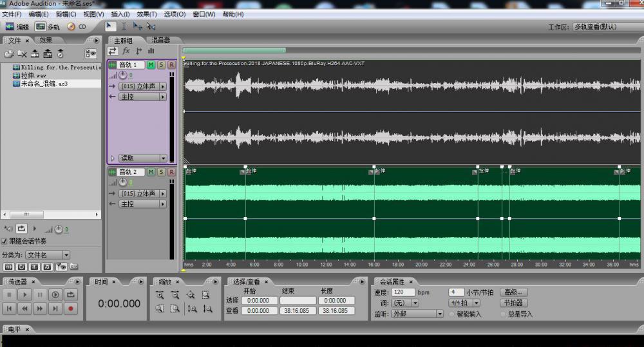
Task: Open Track 1 input [01S] 立体声 dropdown
Action: tap(142, 86)
